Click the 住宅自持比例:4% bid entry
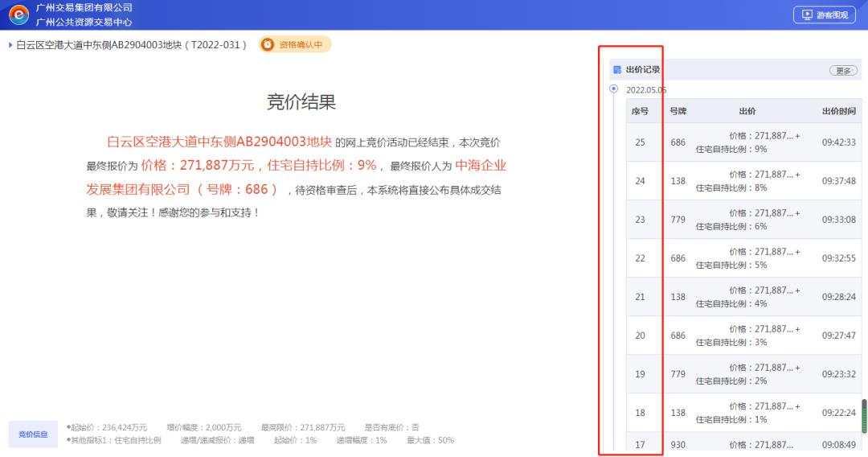This screenshot has width=868, height=457. [731, 303]
